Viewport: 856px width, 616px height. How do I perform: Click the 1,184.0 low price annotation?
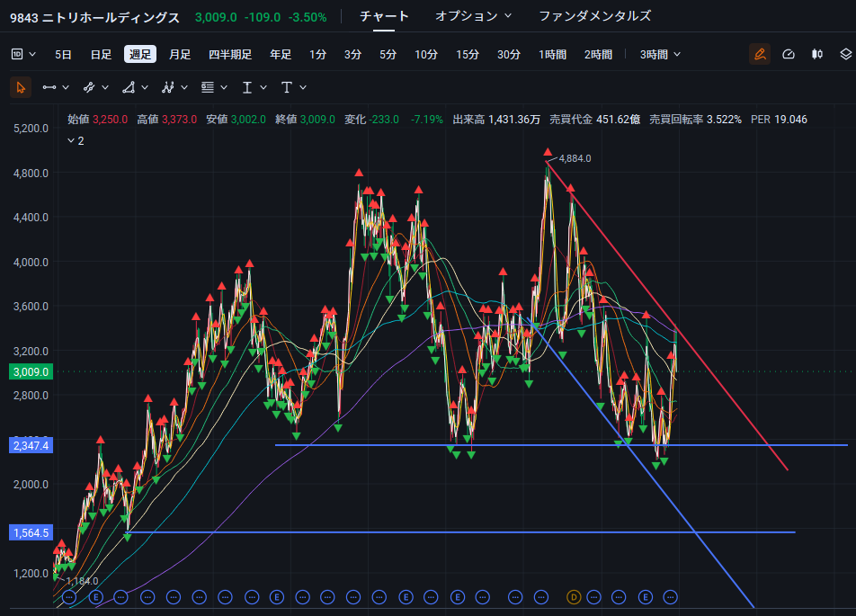tap(82, 581)
